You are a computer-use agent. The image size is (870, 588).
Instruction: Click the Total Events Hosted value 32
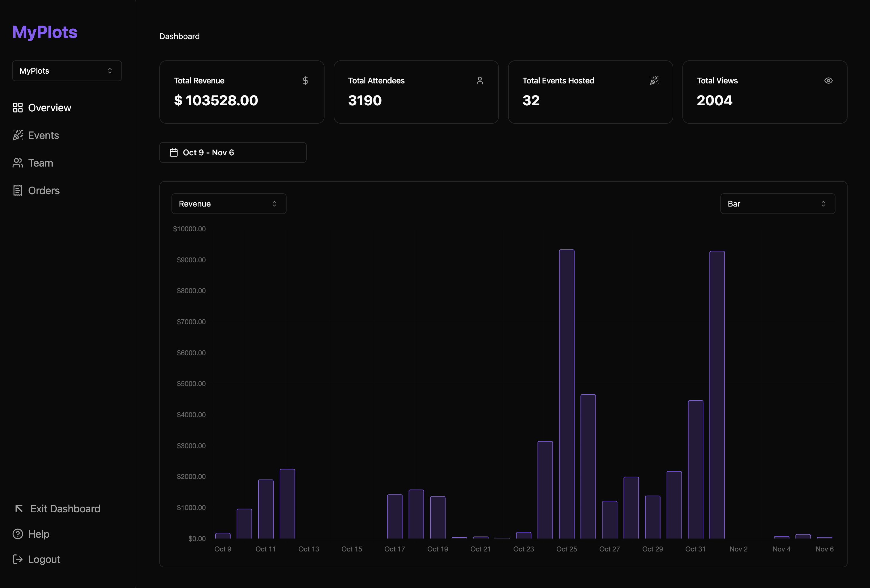pos(531,100)
